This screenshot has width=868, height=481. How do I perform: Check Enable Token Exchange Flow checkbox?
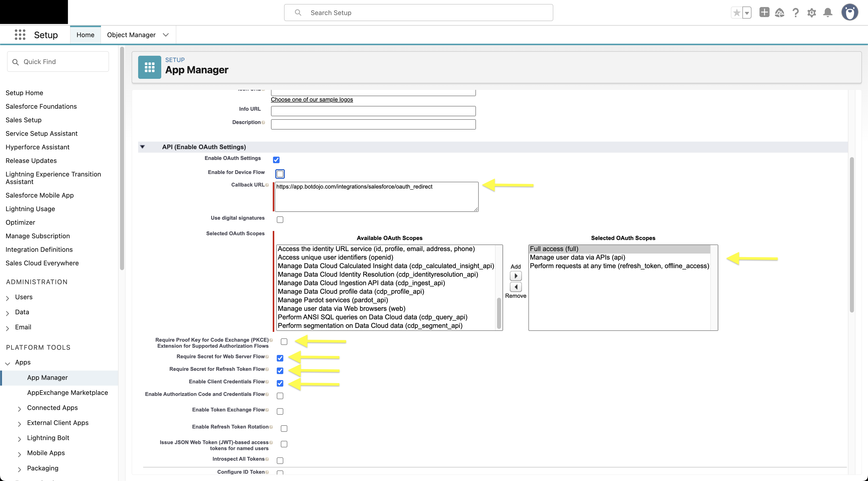280,411
